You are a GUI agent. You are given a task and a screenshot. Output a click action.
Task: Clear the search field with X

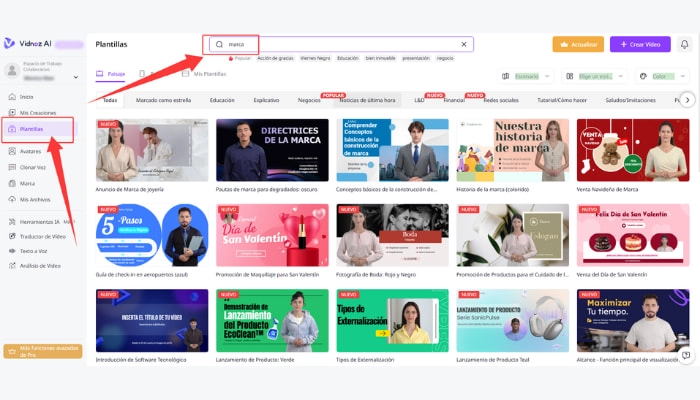(x=464, y=44)
